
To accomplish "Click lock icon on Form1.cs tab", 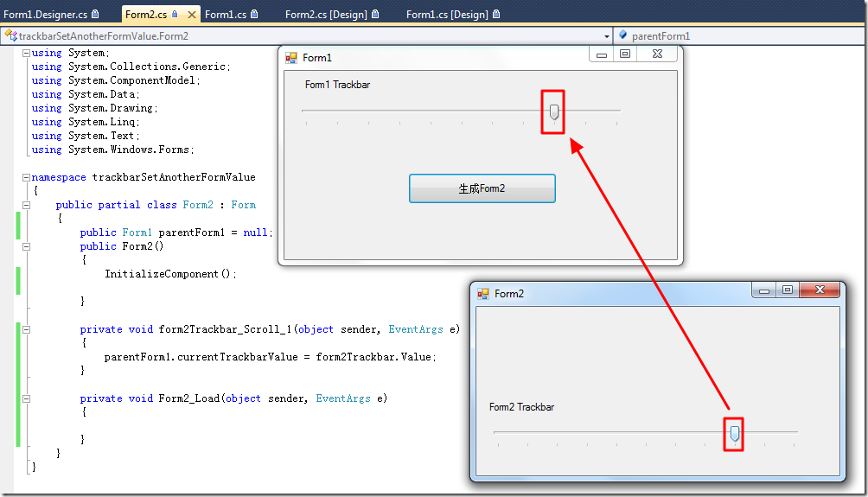I will pyautogui.click(x=254, y=14).
